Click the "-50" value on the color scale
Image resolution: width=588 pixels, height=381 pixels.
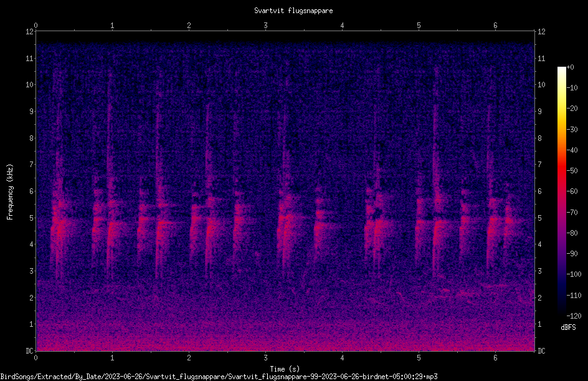point(572,171)
